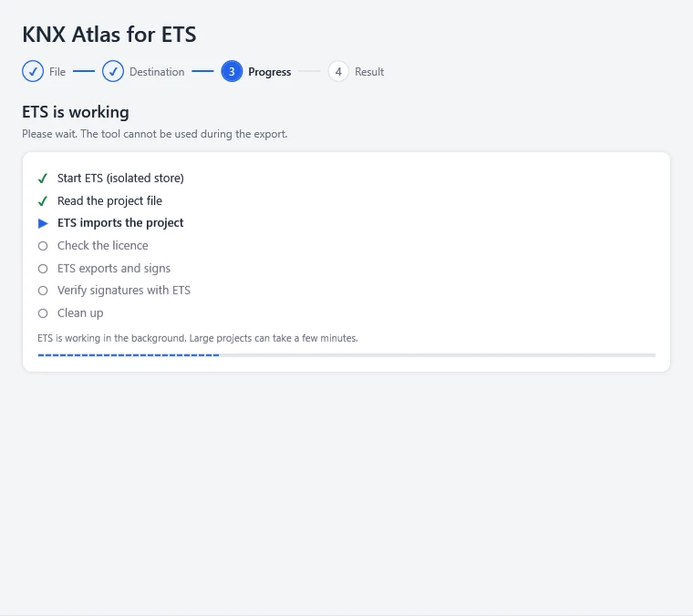Click the export progress bar
The height and width of the screenshot is (616, 693).
(346, 355)
